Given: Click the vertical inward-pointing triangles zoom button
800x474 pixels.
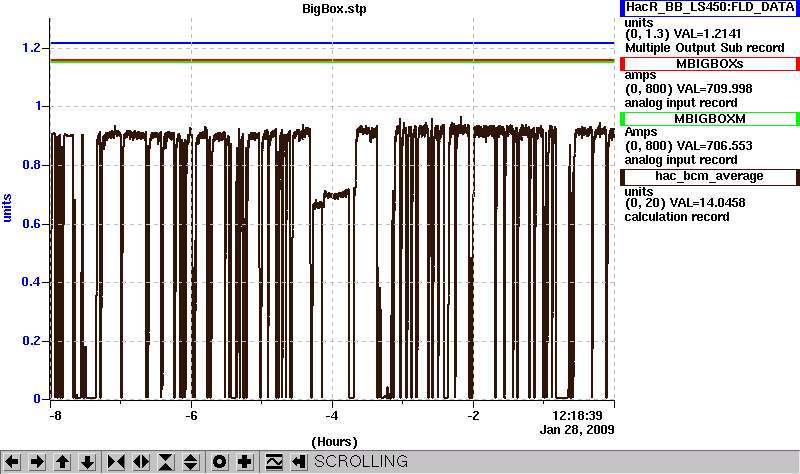Looking at the screenshot, I should click(x=166, y=462).
